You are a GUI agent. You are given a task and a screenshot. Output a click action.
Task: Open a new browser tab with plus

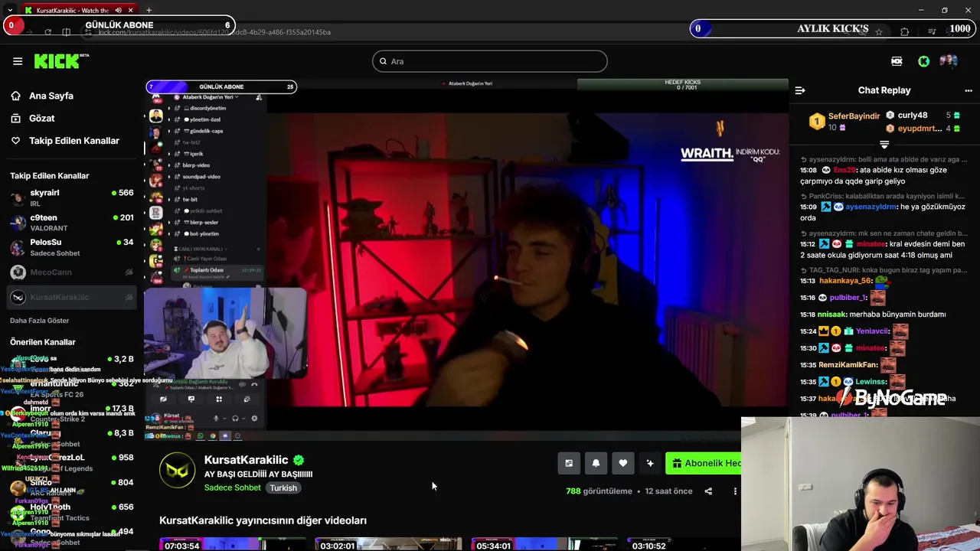(x=149, y=10)
